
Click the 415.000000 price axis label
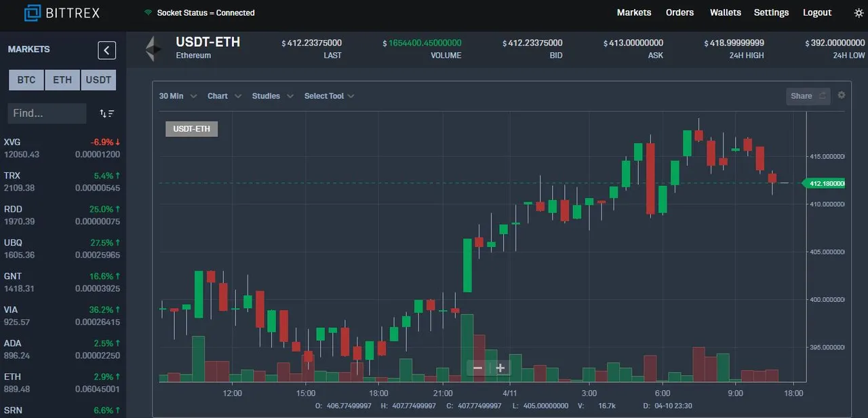[827, 157]
